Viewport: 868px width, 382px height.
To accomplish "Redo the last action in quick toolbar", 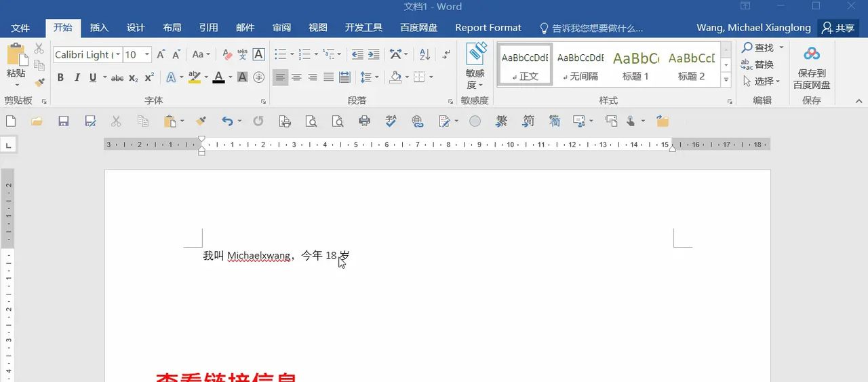I will click(258, 121).
